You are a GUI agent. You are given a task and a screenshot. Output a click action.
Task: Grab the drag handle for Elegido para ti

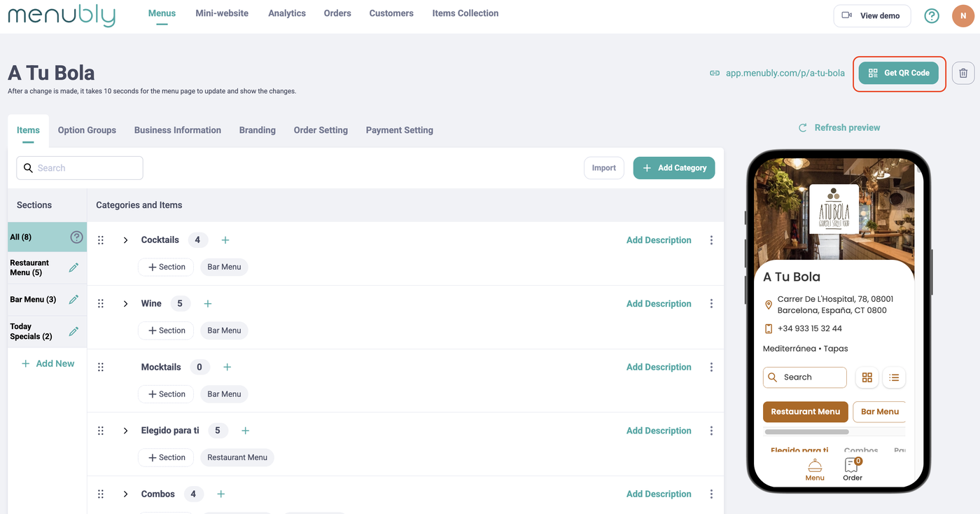101,431
